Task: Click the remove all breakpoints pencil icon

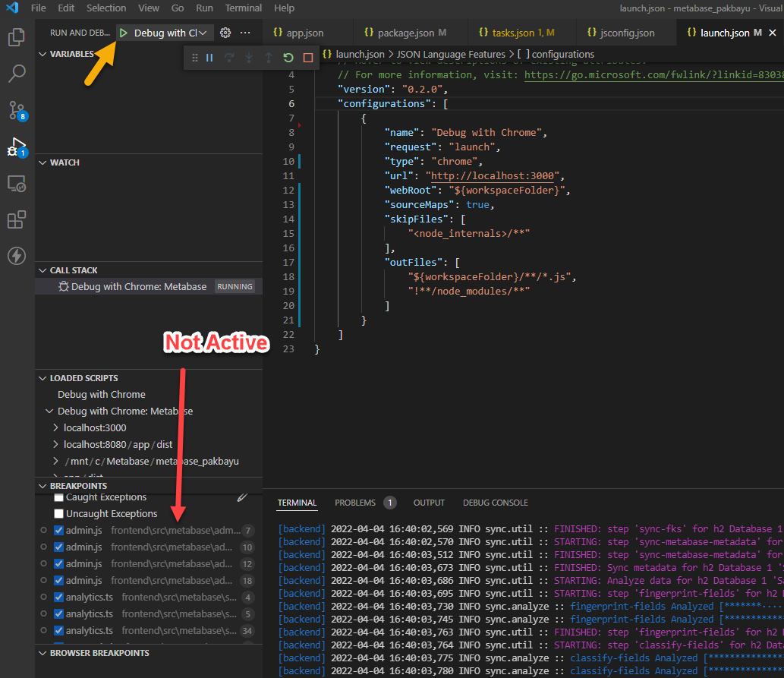Action: coord(242,497)
